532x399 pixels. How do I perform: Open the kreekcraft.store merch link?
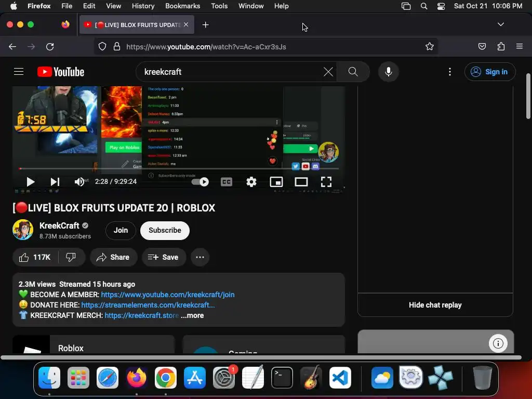click(x=141, y=315)
